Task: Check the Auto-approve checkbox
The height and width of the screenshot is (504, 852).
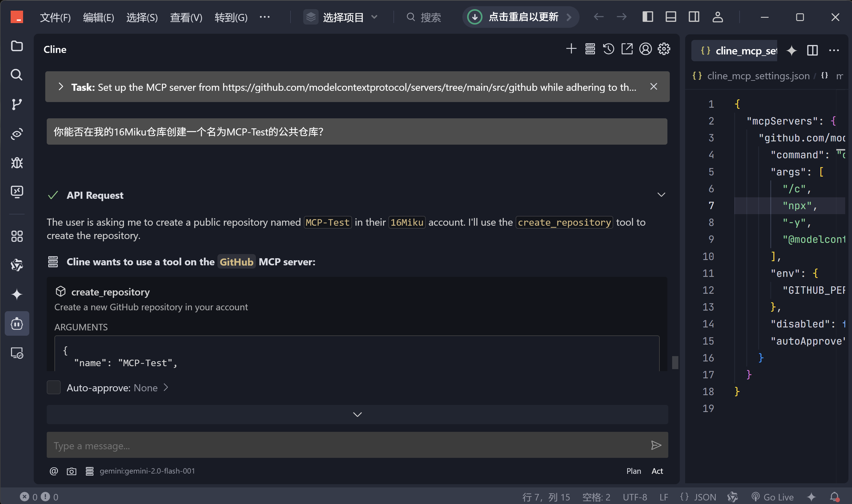Action: click(x=54, y=387)
